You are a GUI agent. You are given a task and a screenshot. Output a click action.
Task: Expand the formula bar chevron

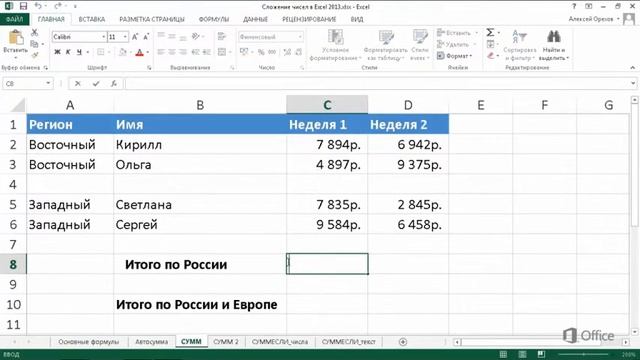[x=633, y=83]
